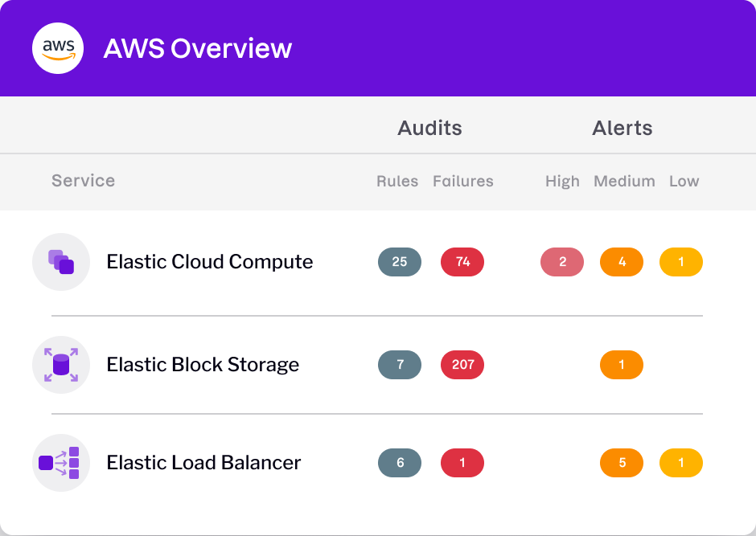Open the Failures badge showing 74
Screen dimensions: 756x536
(462, 262)
